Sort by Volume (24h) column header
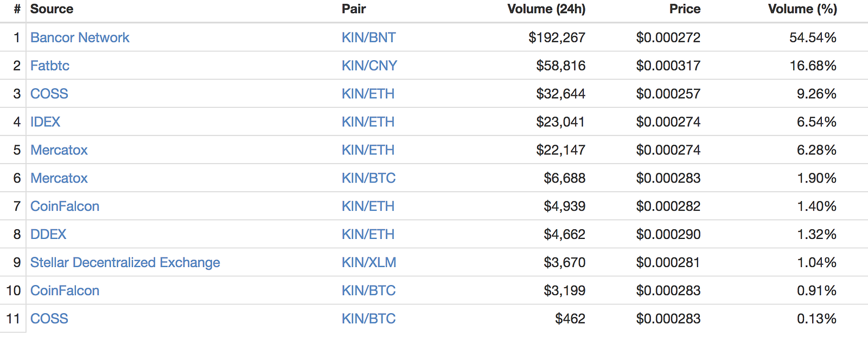Image resolution: width=868 pixels, height=337 pixels. click(x=546, y=9)
